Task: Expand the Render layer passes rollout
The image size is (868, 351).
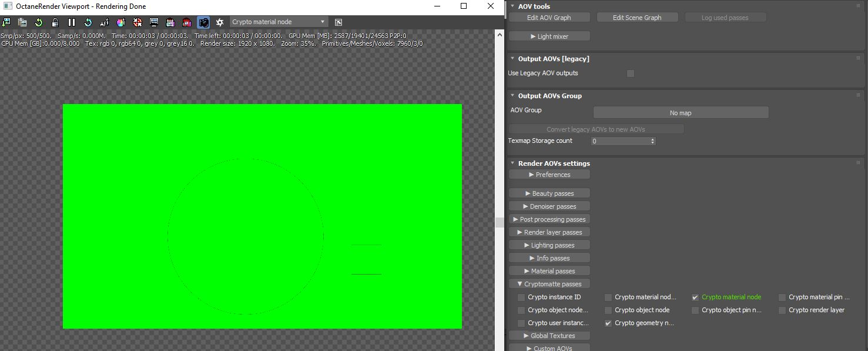Action: coord(549,232)
